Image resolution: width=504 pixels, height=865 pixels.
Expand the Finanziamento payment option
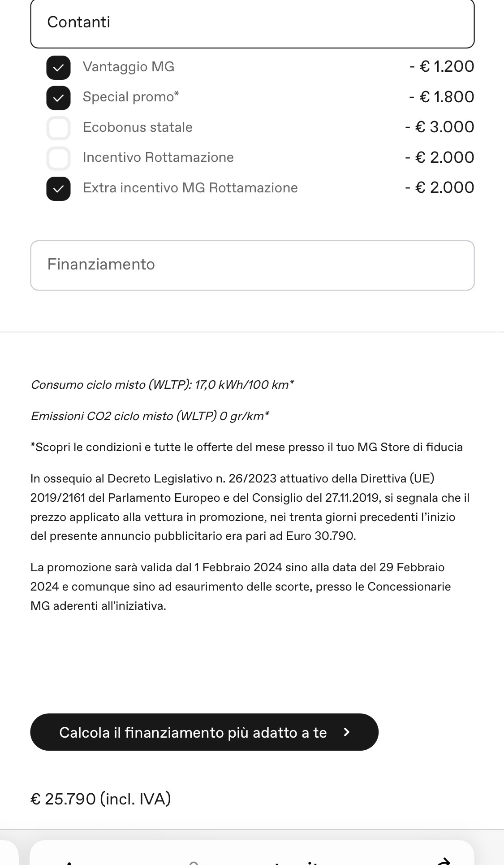[252, 265]
